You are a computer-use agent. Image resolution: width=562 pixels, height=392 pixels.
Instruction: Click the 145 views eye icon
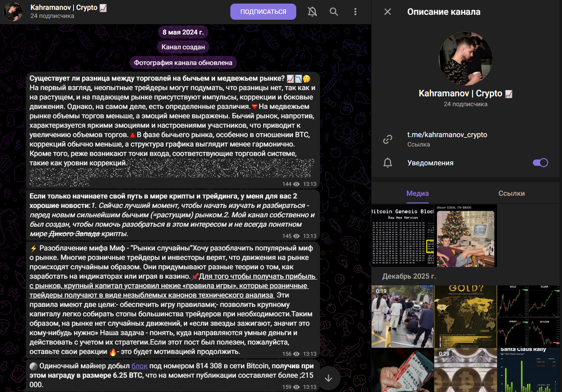(296, 236)
